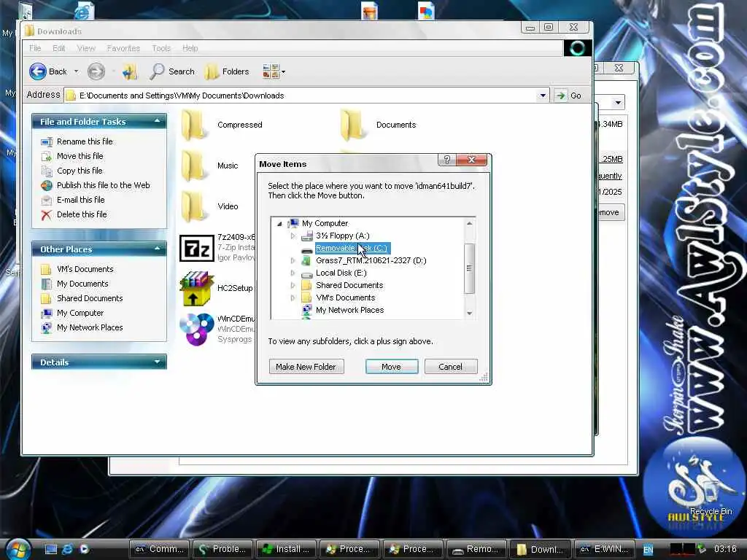
Task: Expand Shared Documents tree node
Action: coord(293,285)
